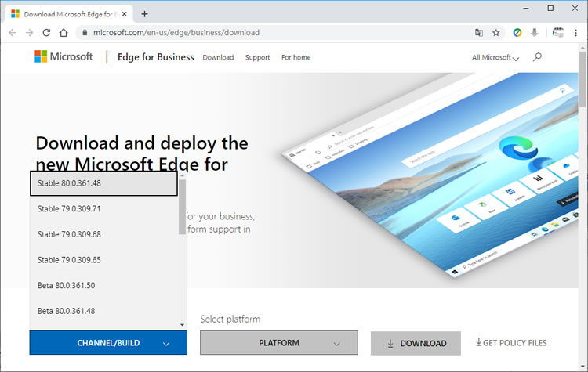Click the build list scroll-down arrow
The height and width of the screenshot is (372, 588).
182,325
